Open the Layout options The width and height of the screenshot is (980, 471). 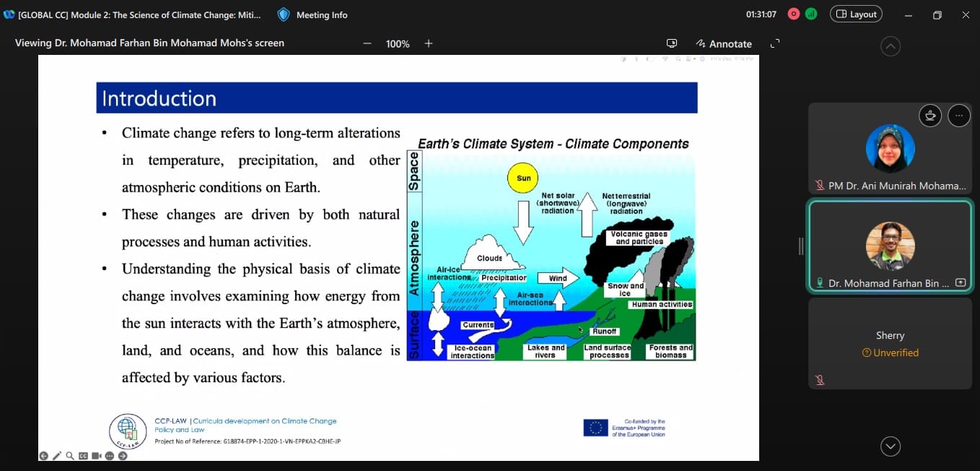(856, 14)
